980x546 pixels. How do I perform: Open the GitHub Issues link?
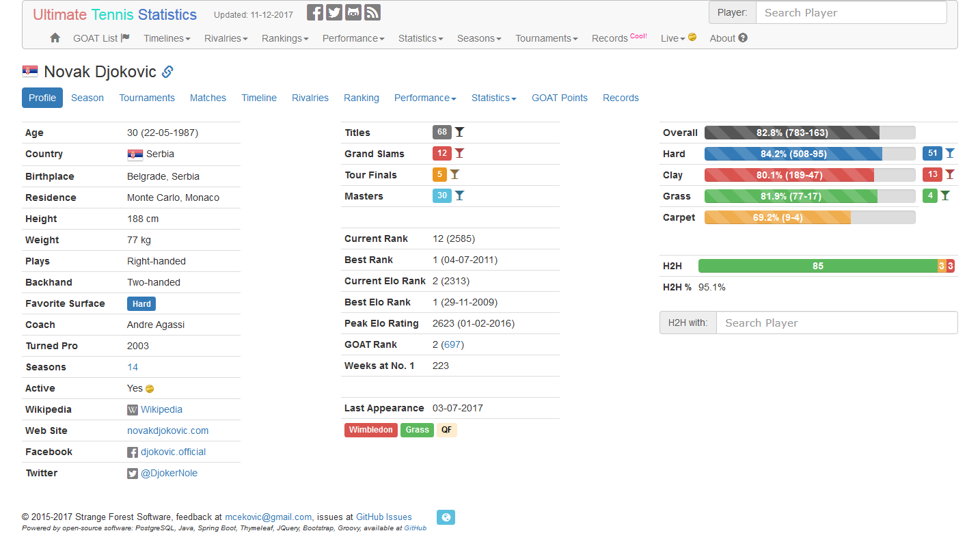point(384,517)
